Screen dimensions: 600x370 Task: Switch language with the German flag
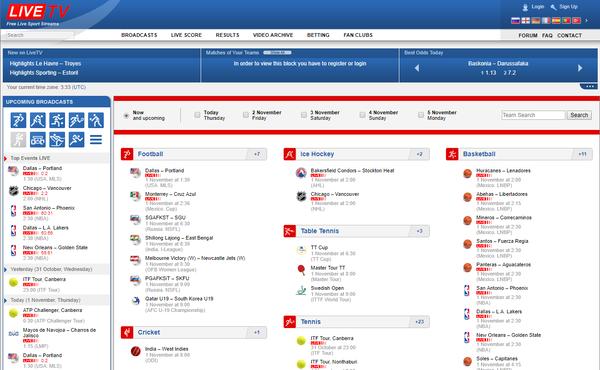click(x=536, y=20)
